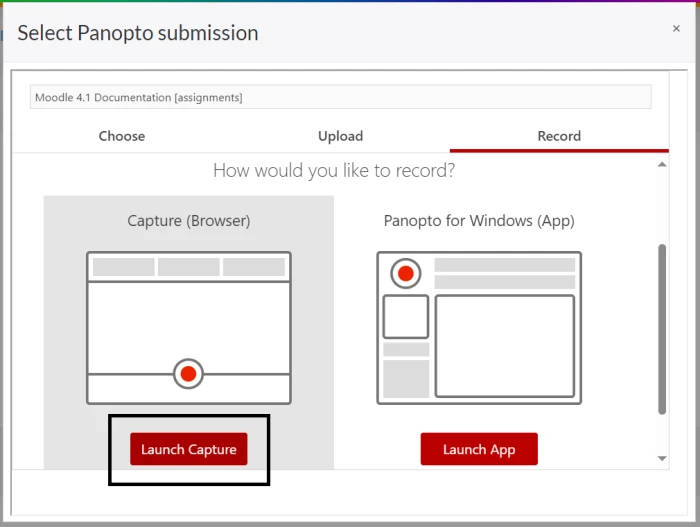Switch to the Choose tab
Screen dimensions: 700x527
pos(121,136)
